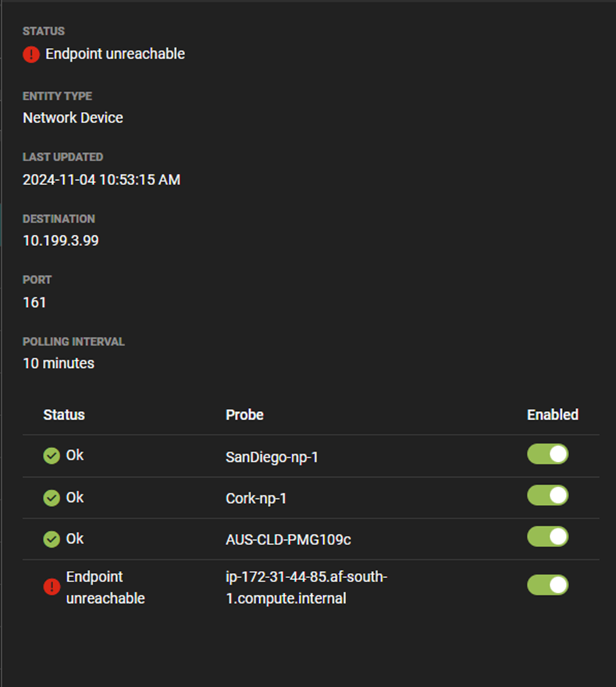The image size is (616, 687).
Task: Sort by the Probe column header
Action: click(x=245, y=415)
